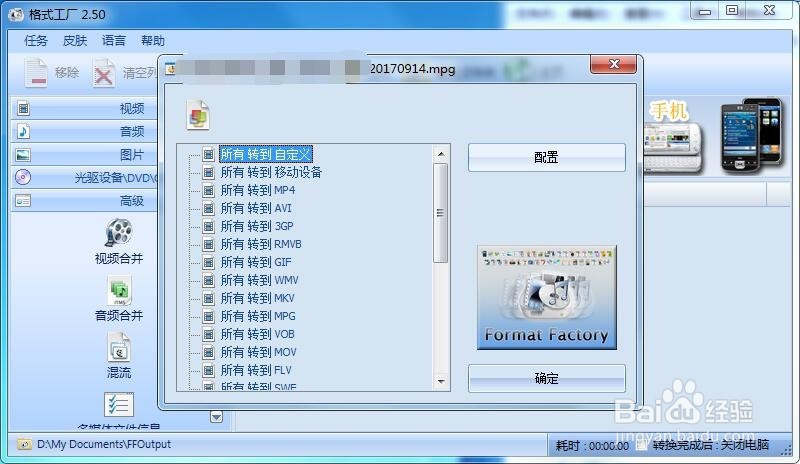This screenshot has height=464, width=800.
Task: Select 所有 转到 自定义 in the list
Action: [x=266, y=154]
